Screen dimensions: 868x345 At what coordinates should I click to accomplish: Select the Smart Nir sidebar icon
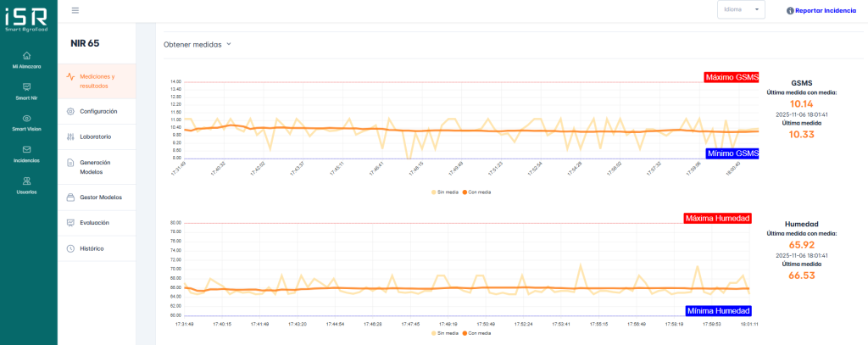(26, 86)
